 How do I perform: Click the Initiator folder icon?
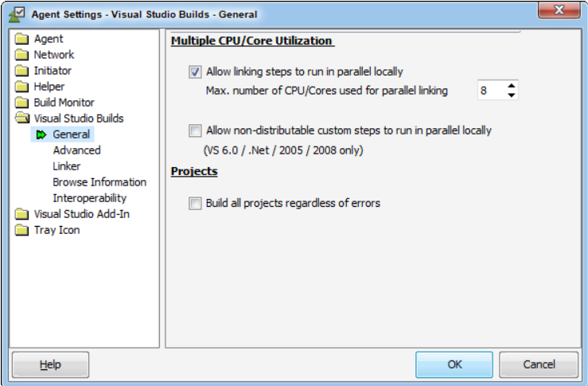pos(22,71)
